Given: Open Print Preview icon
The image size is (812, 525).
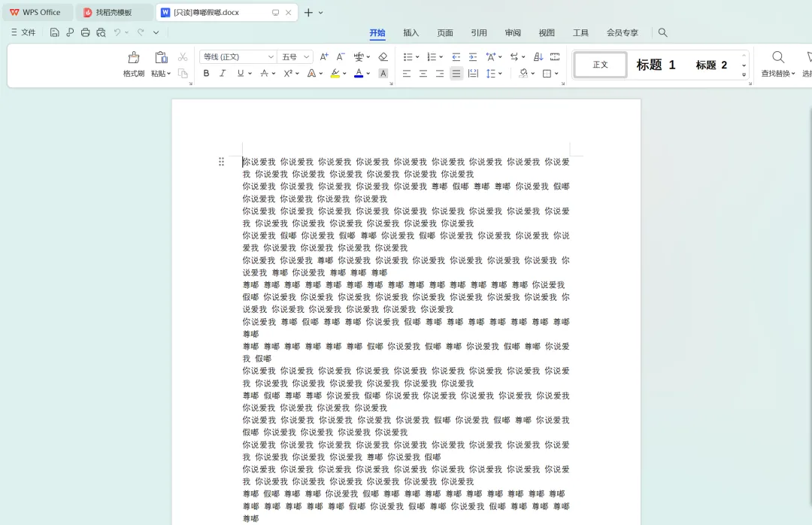Looking at the screenshot, I should point(101,32).
